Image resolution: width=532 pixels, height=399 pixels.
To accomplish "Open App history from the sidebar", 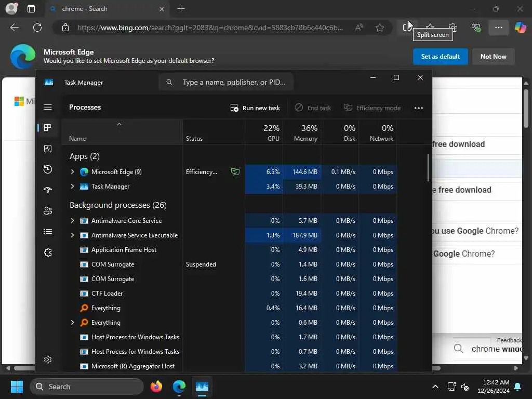I will point(48,169).
